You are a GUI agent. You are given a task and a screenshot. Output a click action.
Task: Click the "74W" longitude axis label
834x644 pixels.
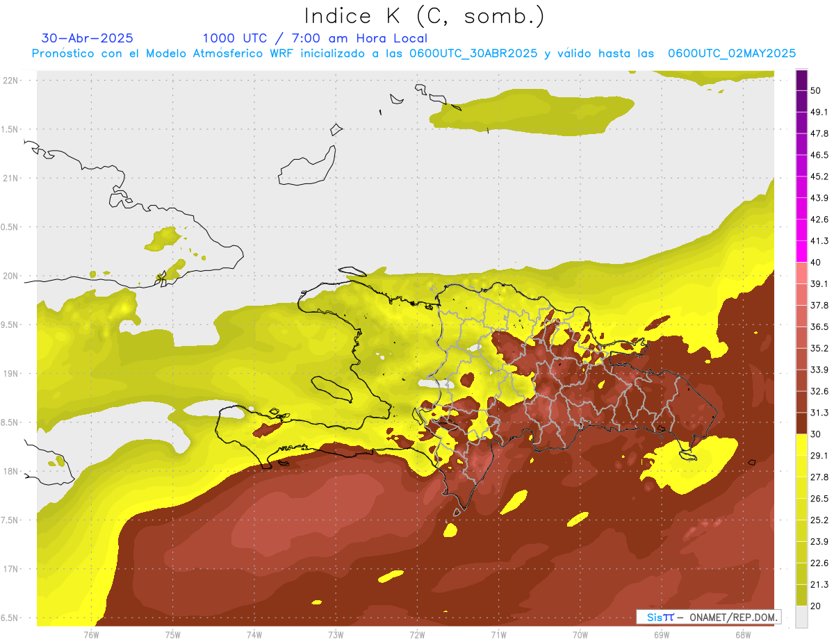254,635
